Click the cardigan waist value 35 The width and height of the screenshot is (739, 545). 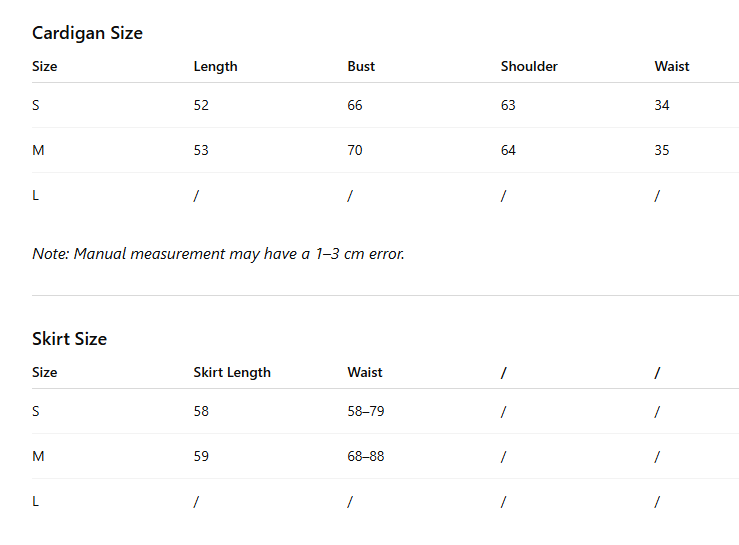click(662, 150)
